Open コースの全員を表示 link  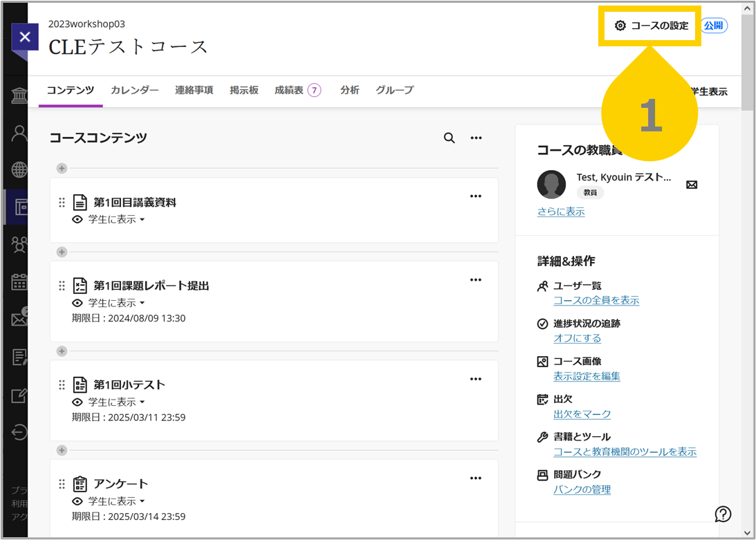[x=596, y=300]
